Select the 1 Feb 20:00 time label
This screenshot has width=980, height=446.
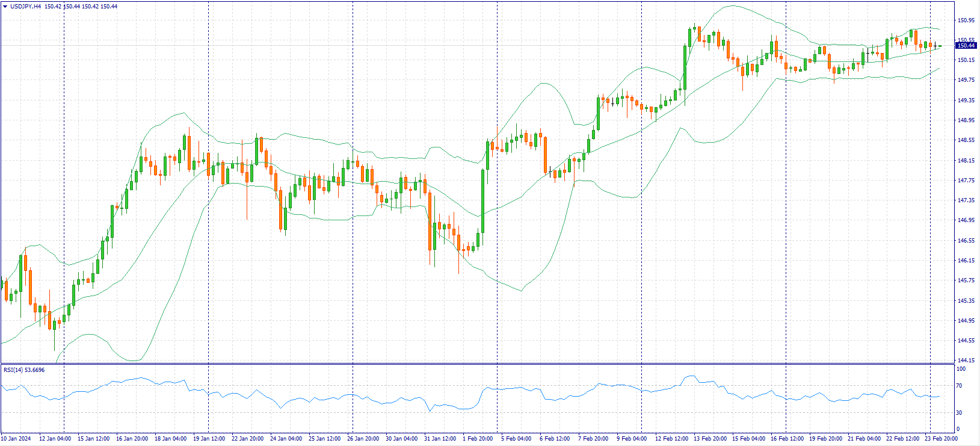coord(478,439)
